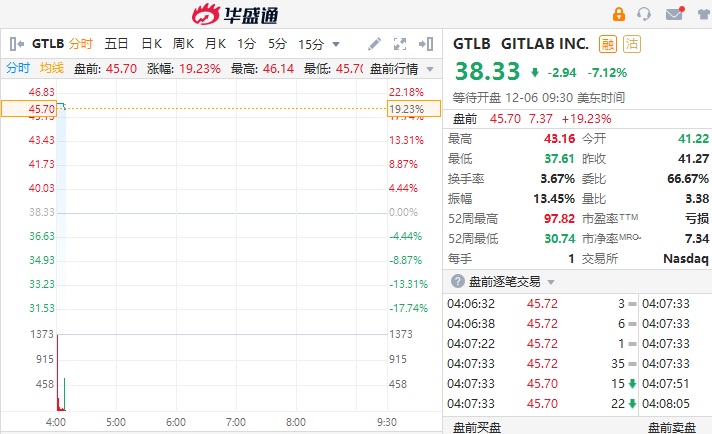
Task: Click the fullscreen expand chart icon
Action: click(x=400, y=44)
